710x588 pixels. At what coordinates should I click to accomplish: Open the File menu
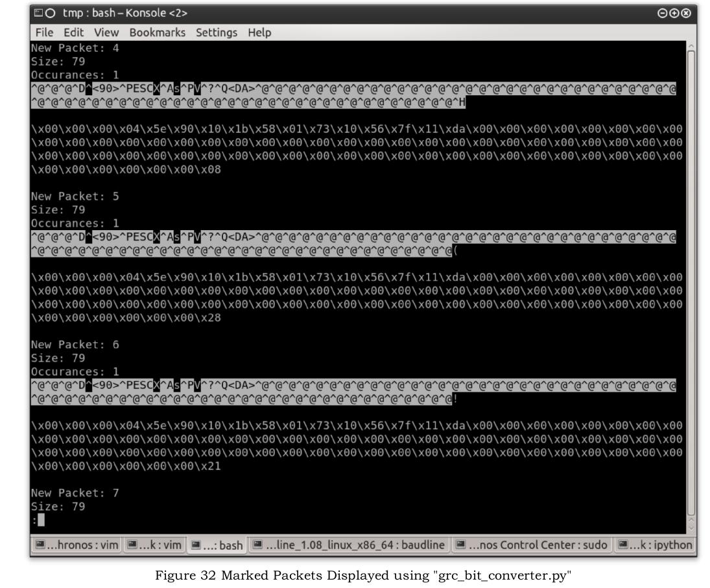point(44,32)
